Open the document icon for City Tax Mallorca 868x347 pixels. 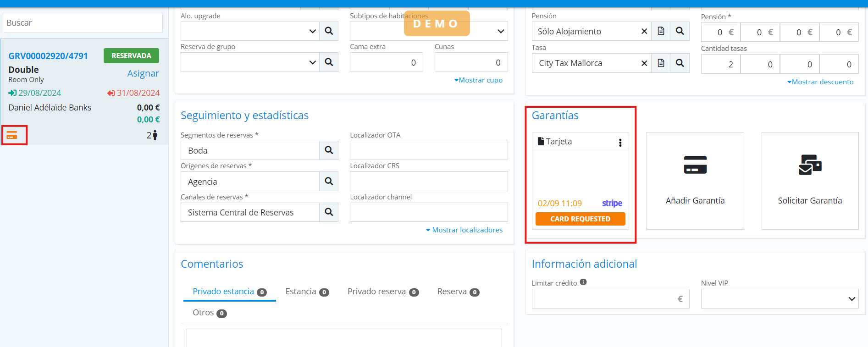[661, 63]
